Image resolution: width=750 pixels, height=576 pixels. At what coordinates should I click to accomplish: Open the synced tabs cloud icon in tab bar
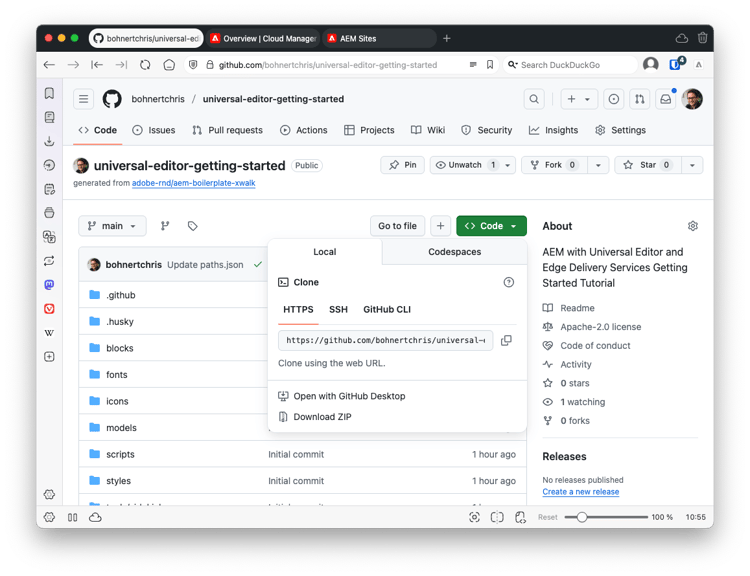point(682,38)
